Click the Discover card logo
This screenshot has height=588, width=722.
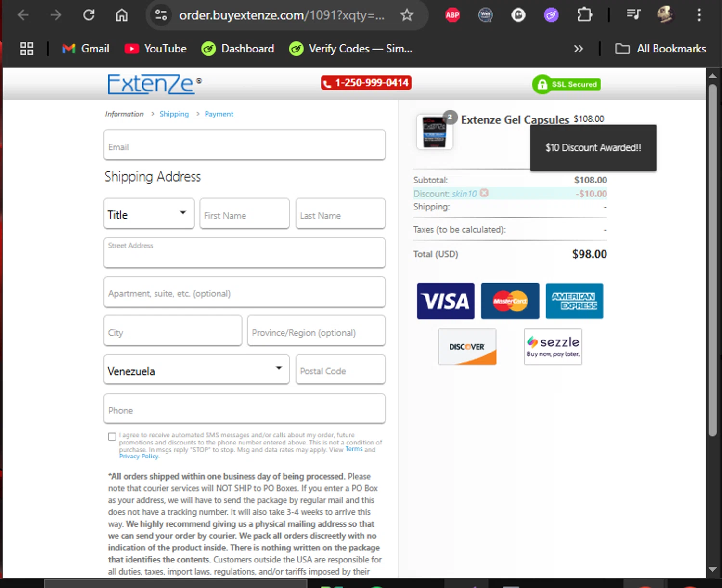point(467,347)
